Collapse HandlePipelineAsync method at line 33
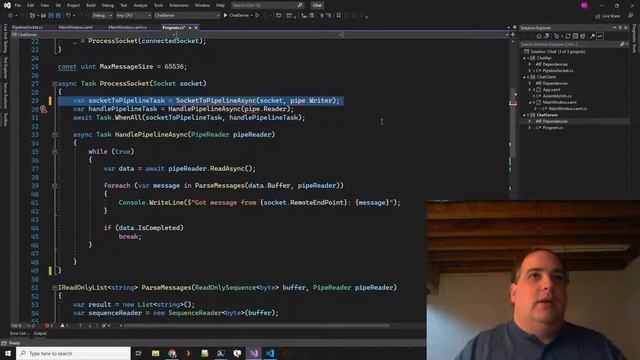This screenshot has height=360, width=640. pos(54,134)
